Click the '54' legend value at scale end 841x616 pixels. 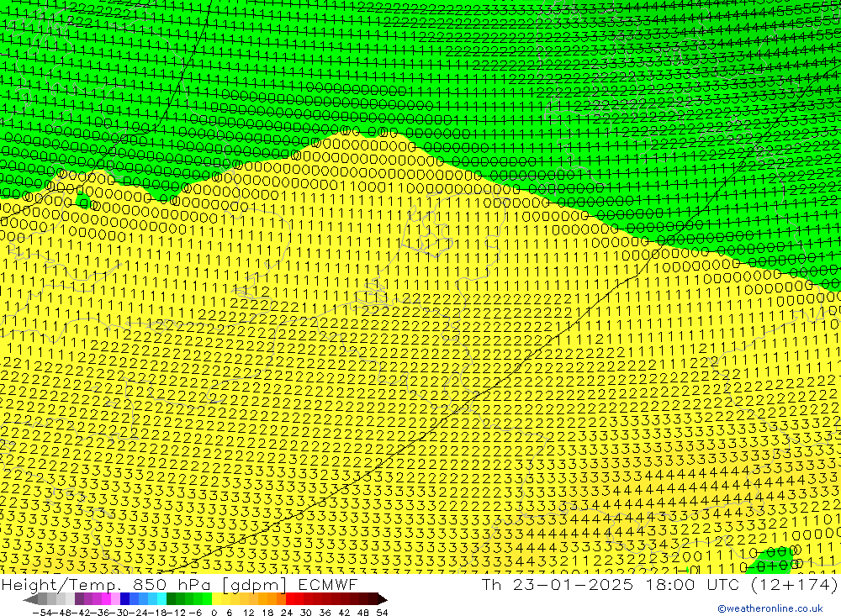pos(383,613)
